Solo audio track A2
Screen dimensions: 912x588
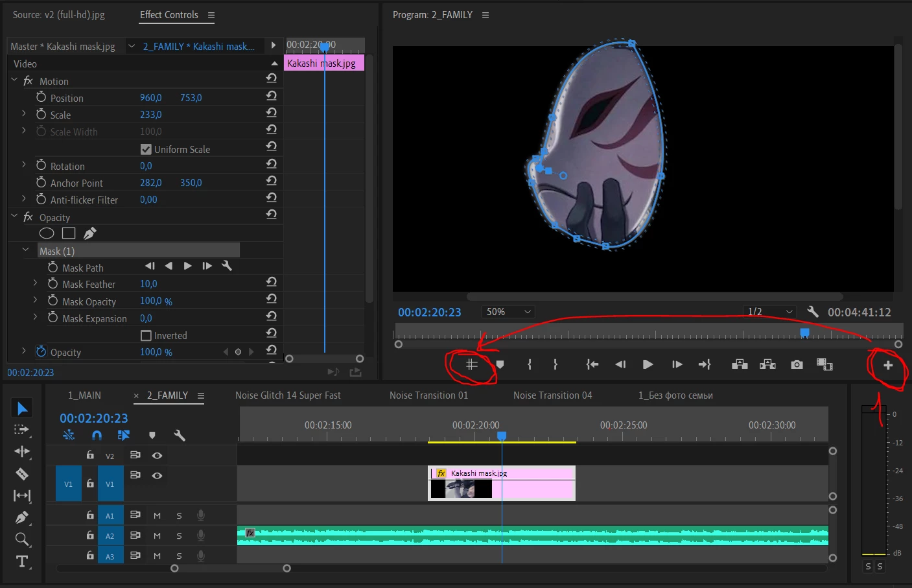pos(179,535)
